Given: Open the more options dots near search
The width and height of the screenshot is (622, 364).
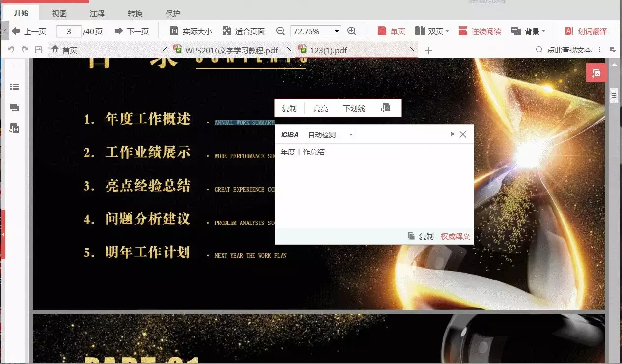Looking at the screenshot, I should [x=599, y=50].
